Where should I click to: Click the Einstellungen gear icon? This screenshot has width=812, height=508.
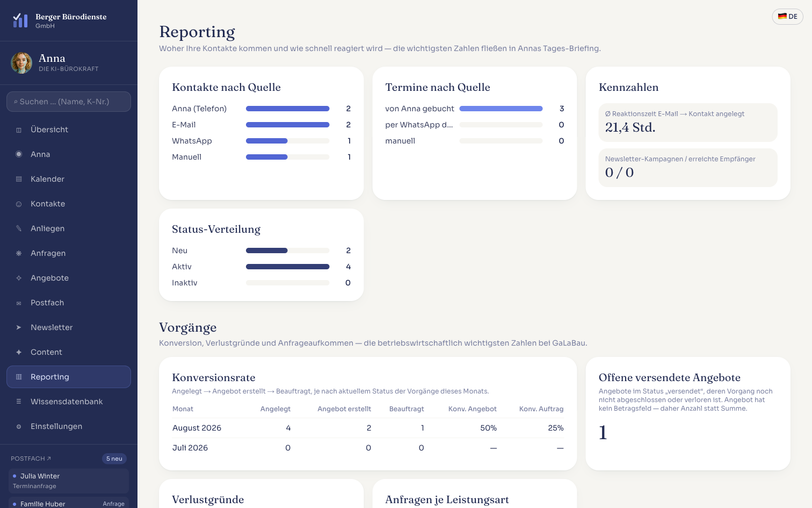(19, 426)
